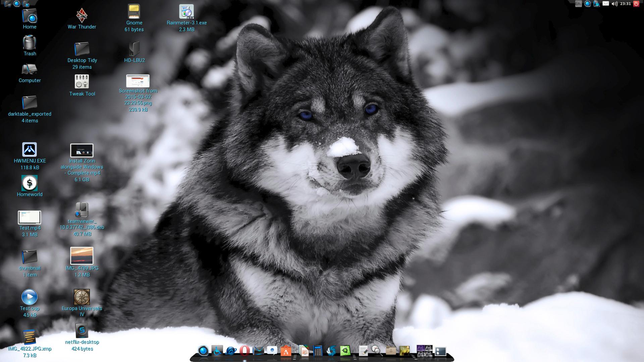The image size is (644, 362).
Task: Open the text editor notepad dock icon
Action: point(363,351)
